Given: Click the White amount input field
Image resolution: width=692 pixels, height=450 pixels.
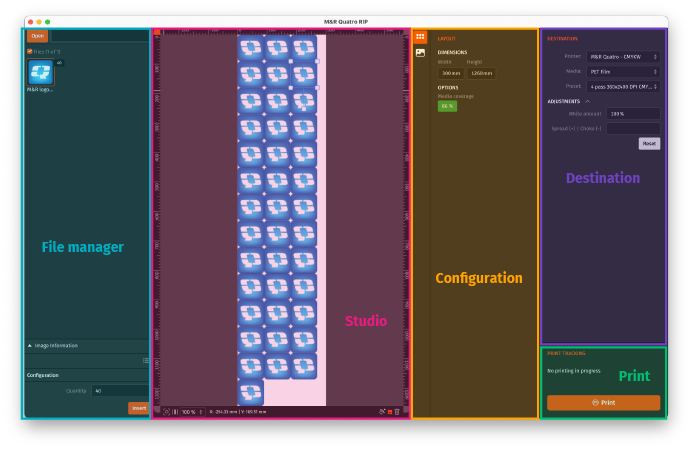Looking at the screenshot, I should click(x=632, y=114).
